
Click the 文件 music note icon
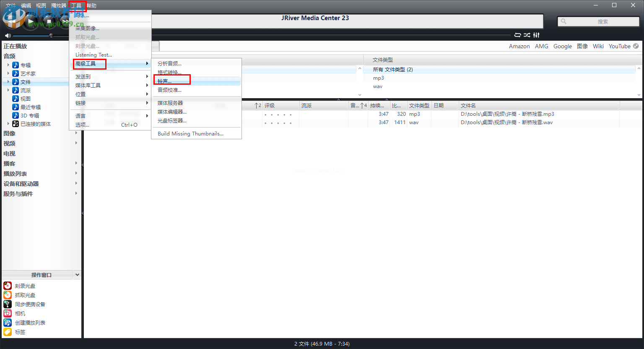click(16, 82)
